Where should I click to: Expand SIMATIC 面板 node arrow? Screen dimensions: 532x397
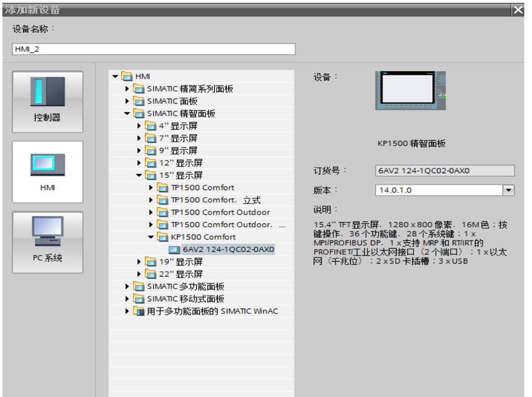[127, 101]
